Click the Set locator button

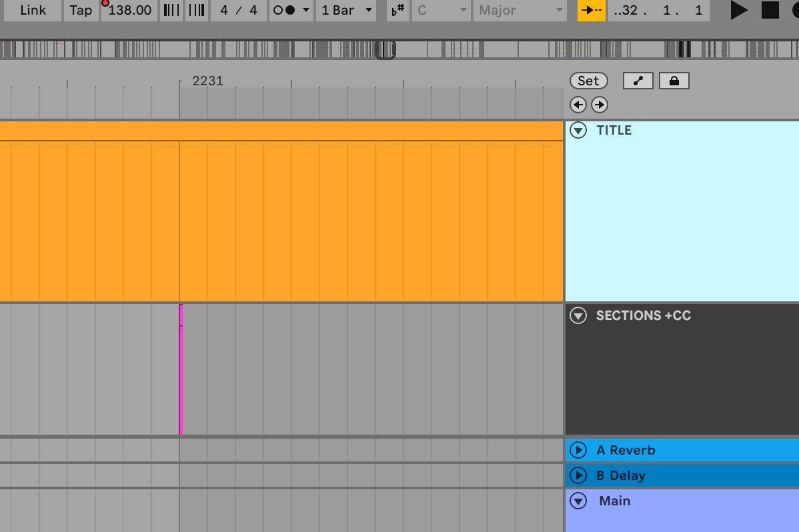tap(588, 81)
